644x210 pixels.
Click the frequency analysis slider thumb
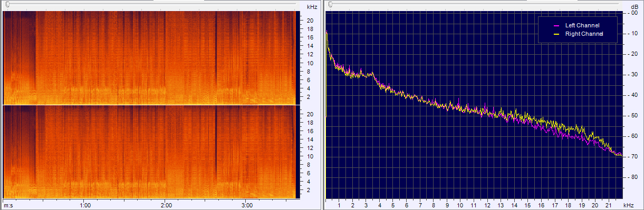(330, 5)
